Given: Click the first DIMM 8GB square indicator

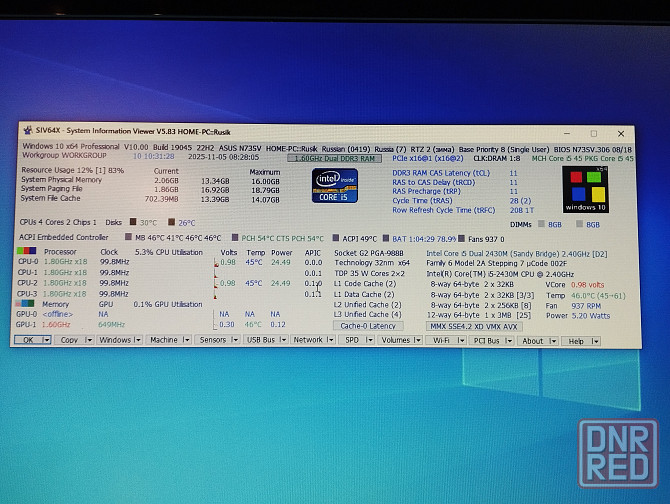Looking at the screenshot, I should coord(543,225).
